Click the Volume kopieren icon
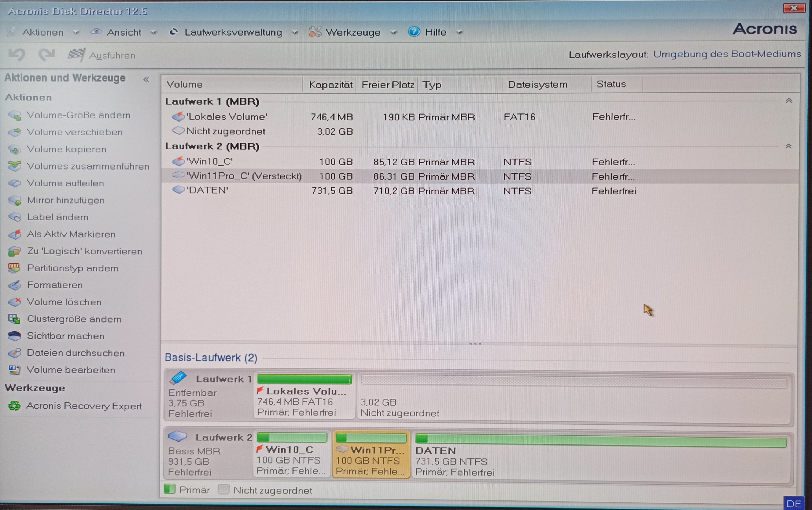Image resolution: width=812 pixels, height=510 pixels. pyautogui.click(x=15, y=149)
